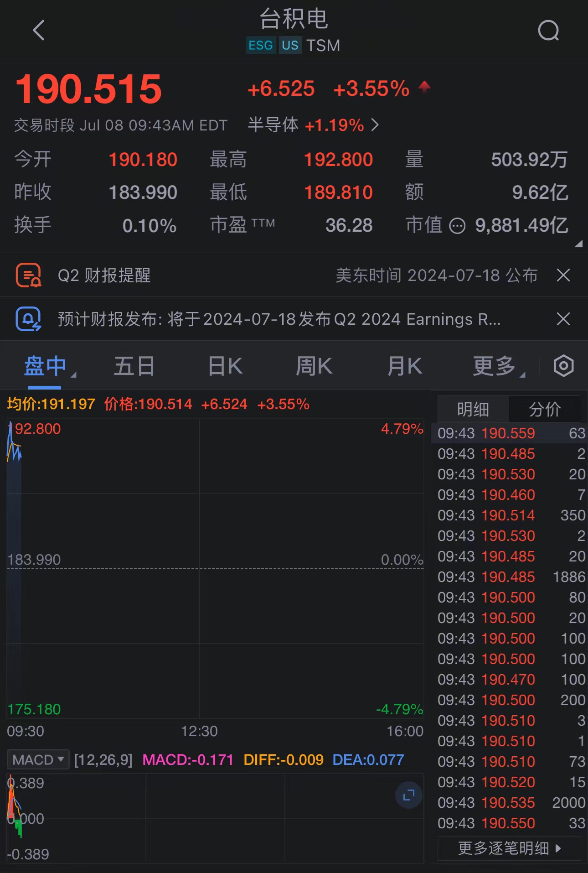
Task: Expand stock details corner triangle
Action: tap(578, 244)
